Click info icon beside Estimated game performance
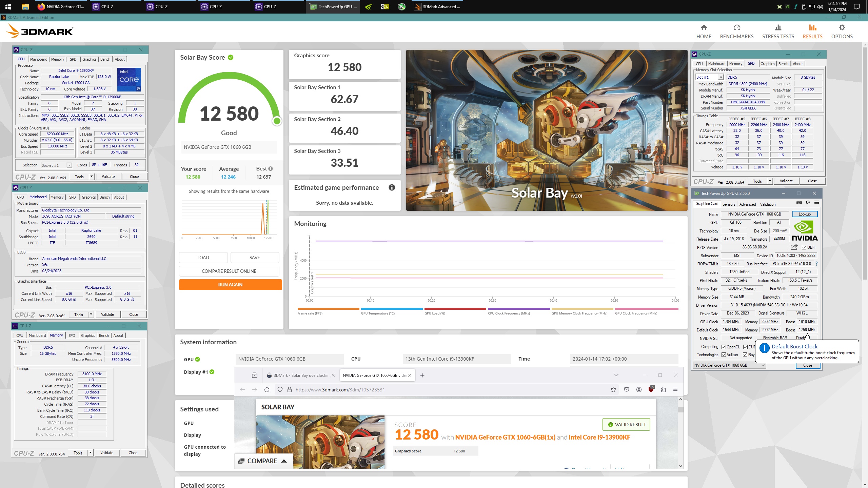Screen dimensions: 868x488 click(392, 188)
